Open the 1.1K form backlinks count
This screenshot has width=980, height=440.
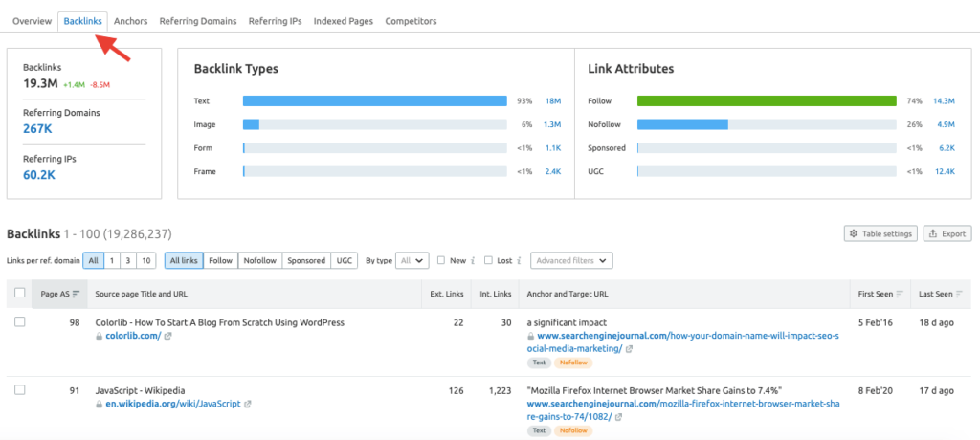pyautogui.click(x=552, y=148)
